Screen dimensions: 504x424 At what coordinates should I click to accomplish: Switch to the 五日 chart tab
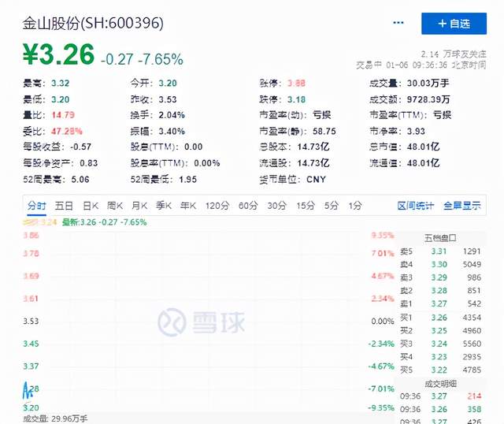(x=64, y=206)
